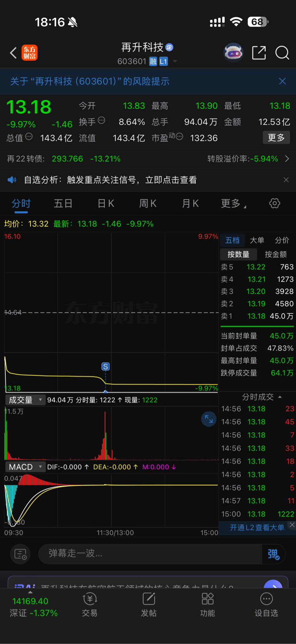The width and height of the screenshot is (296, 644).
Task: Open the 东方财富 logo icon
Action: [x=30, y=53]
